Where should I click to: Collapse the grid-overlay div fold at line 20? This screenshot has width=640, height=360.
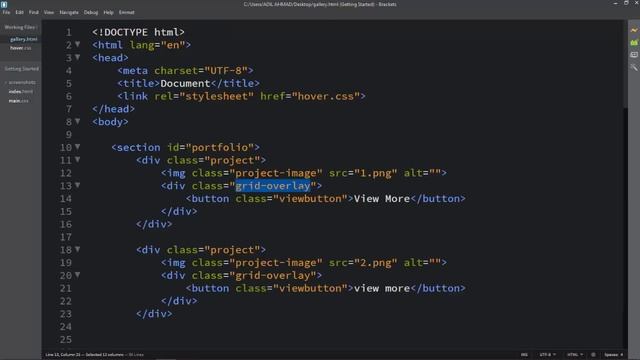tap(78, 275)
